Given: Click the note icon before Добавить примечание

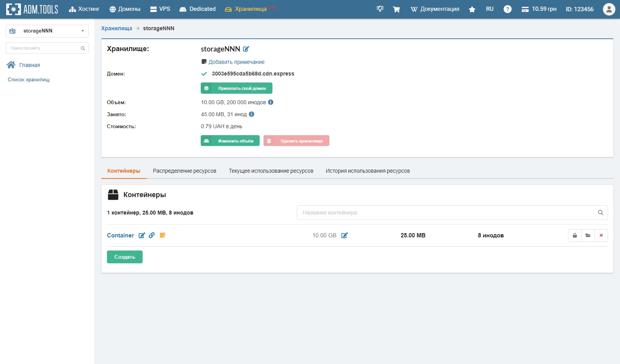Looking at the screenshot, I should click(x=204, y=62).
